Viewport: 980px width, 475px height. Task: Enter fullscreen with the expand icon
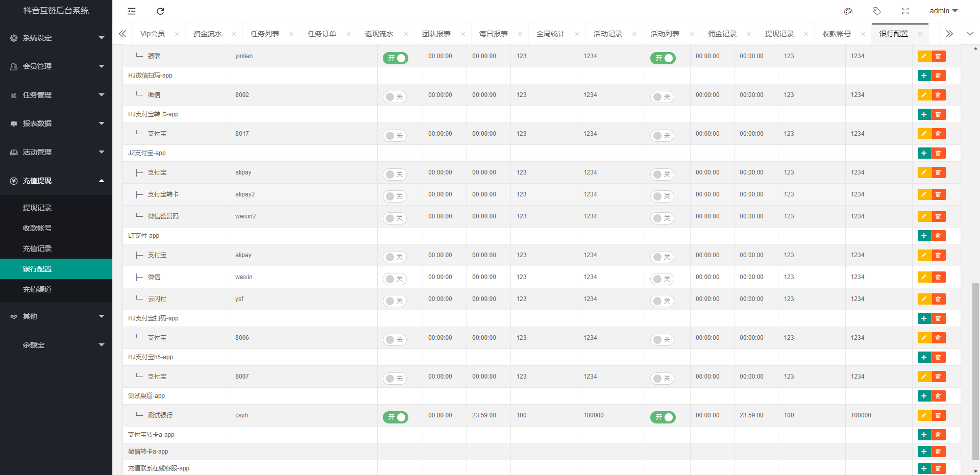(905, 11)
